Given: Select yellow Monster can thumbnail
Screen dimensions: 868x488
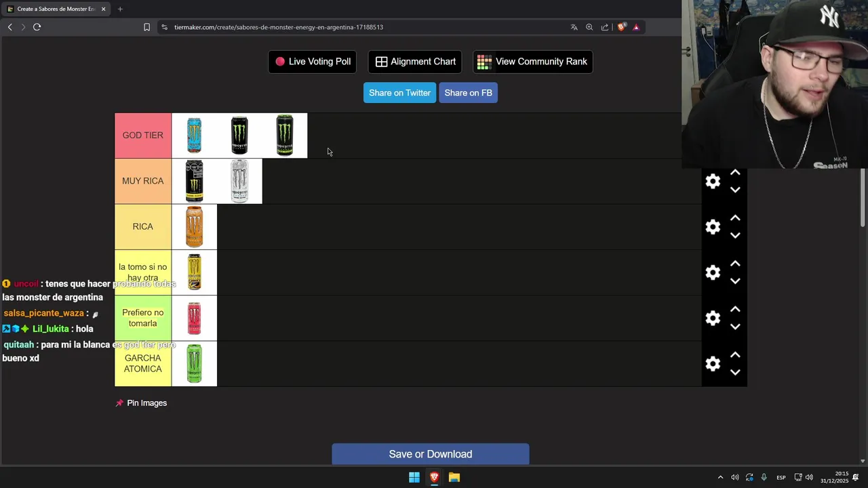Looking at the screenshot, I should click(194, 272).
